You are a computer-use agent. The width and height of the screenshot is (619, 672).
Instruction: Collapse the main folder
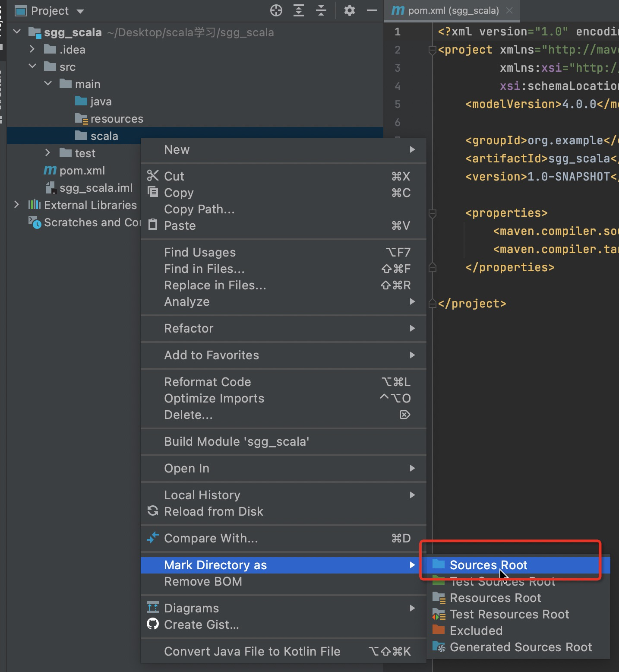point(48,84)
